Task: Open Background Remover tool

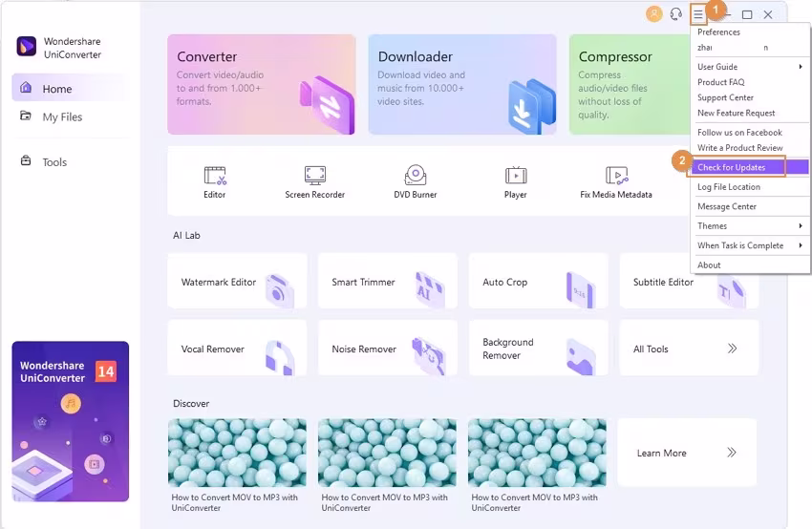Action: [x=539, y=348]
